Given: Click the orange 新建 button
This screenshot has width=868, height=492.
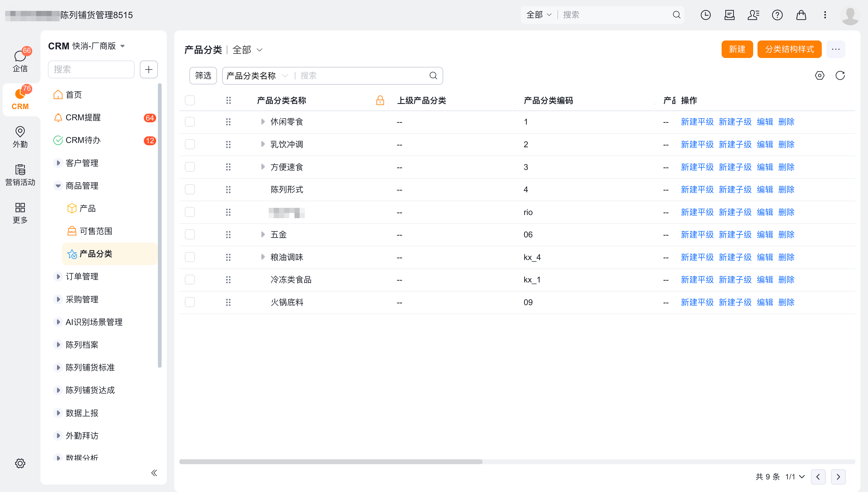Looking at the screenshot, I should point(737,49).
